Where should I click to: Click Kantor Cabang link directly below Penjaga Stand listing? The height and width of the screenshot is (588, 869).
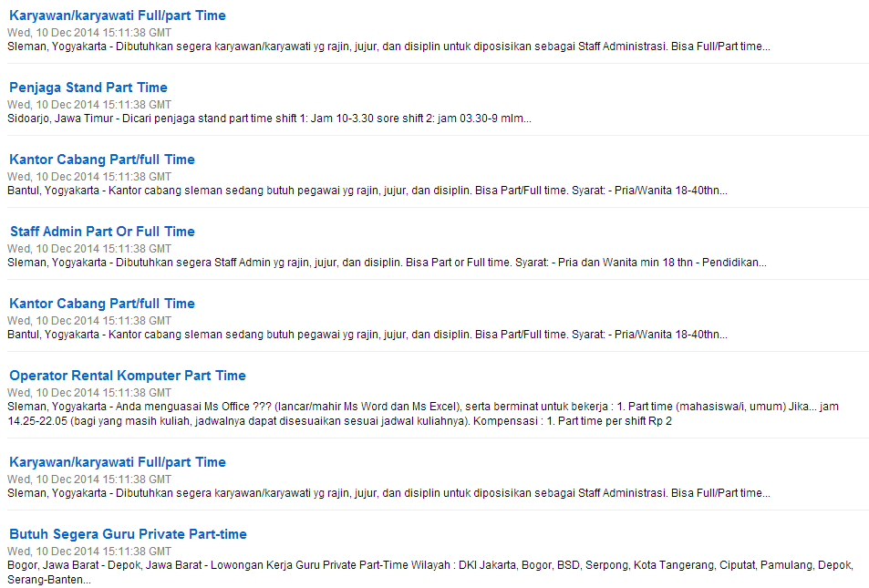point(102,160)
